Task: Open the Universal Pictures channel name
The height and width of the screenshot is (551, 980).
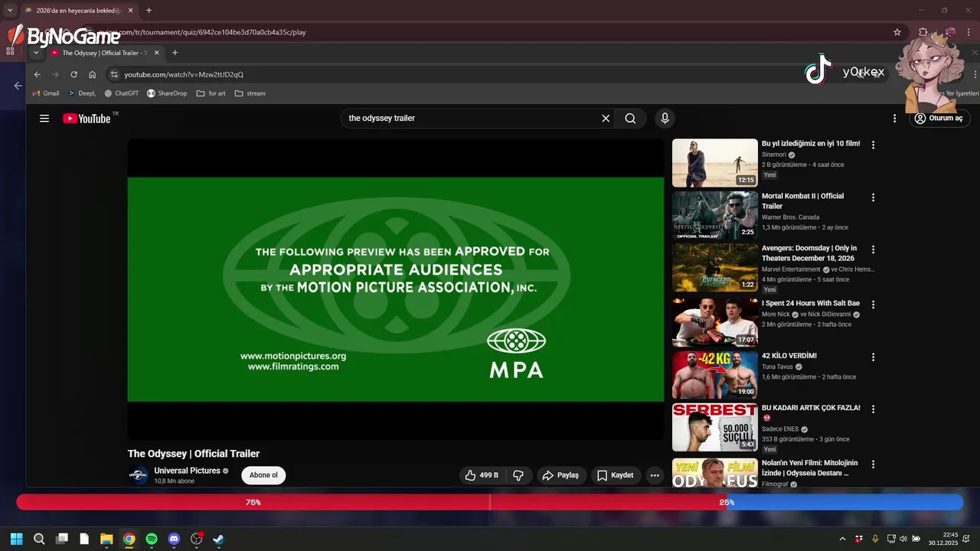Action: [x=187, y=471]
